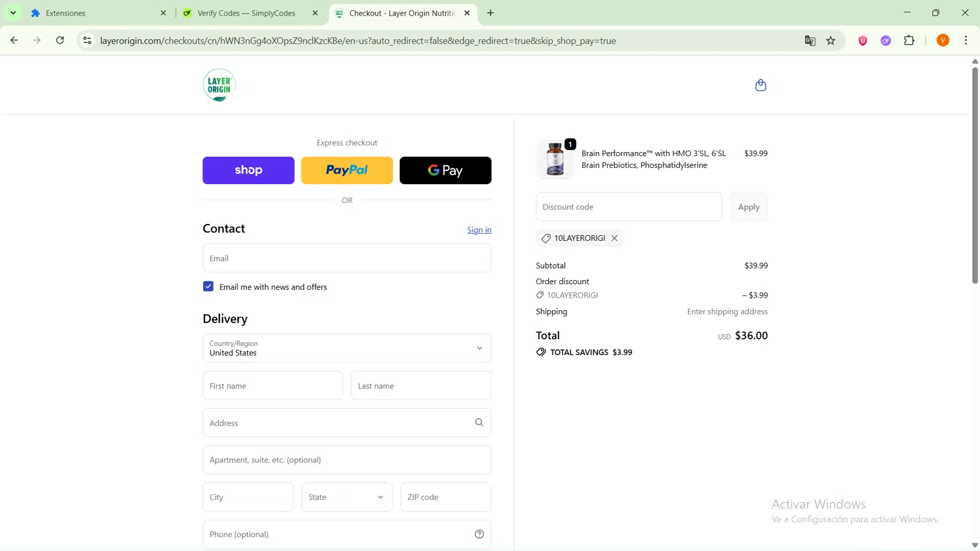
Task: Click the Brain Performance product thumbnail
Action: (555, 159)
